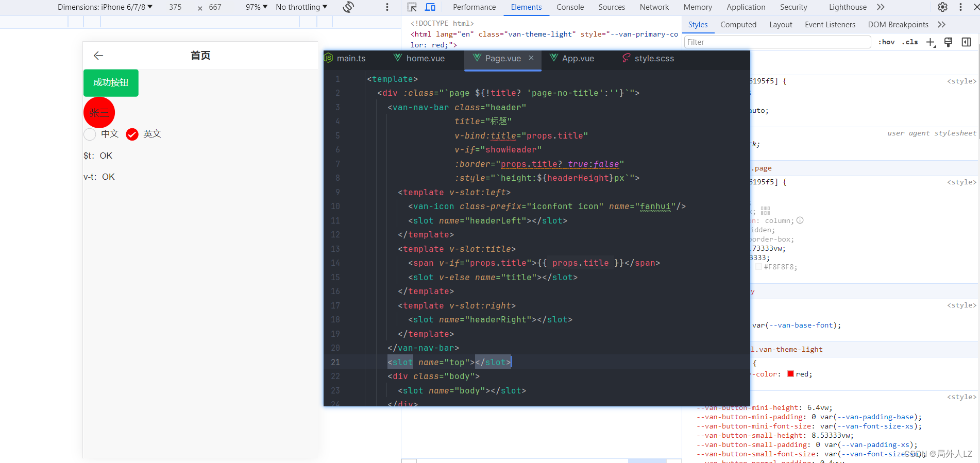This screenshot has height=463, width=980.
Task: Click the new style rule plus icon
Action: 931,42
